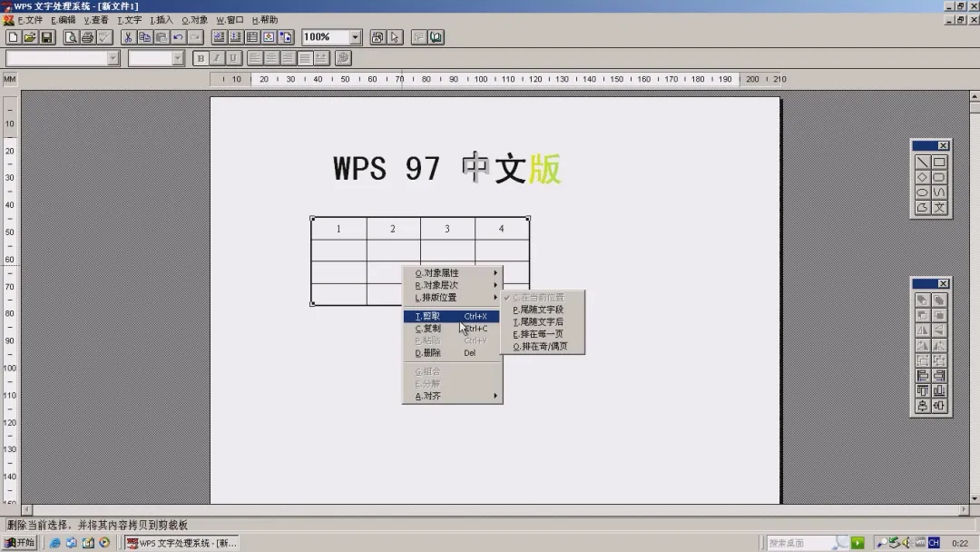This screenshot has width=980, height=552.
Task: Select the Curve drawing tool
Action: tap(939, 192)
